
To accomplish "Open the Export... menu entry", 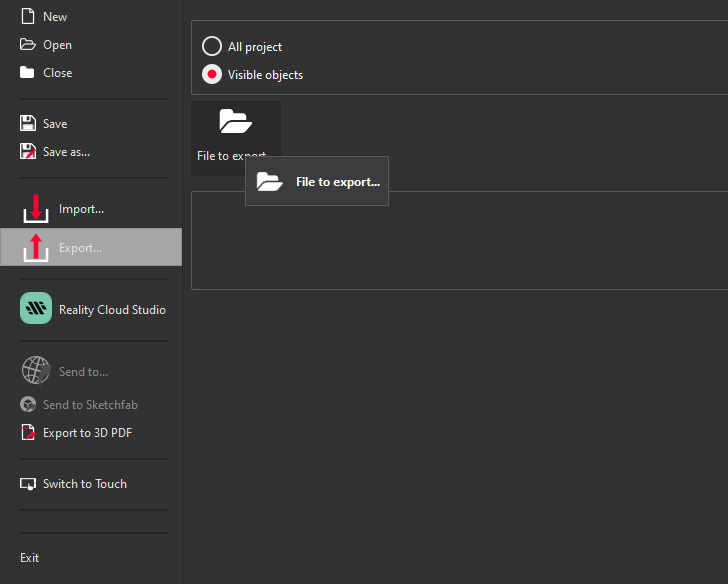I will (91, 247).
